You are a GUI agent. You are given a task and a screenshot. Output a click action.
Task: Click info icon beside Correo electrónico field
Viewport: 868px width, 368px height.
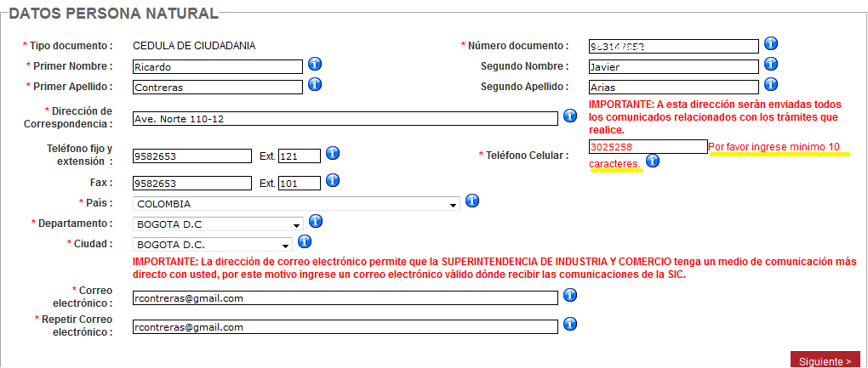click(x=570, y=296)
